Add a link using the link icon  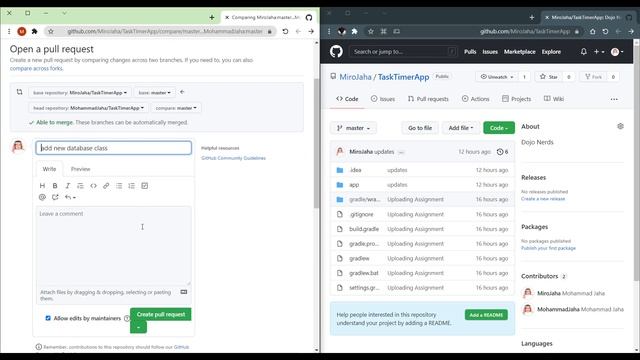(106, 186)
